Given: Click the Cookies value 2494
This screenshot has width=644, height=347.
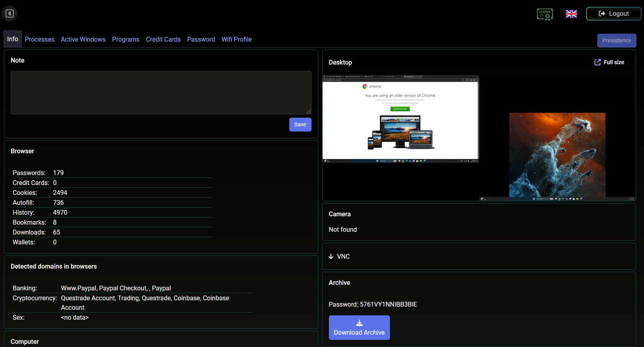Looking at the screenshot, I should [60, 193].
